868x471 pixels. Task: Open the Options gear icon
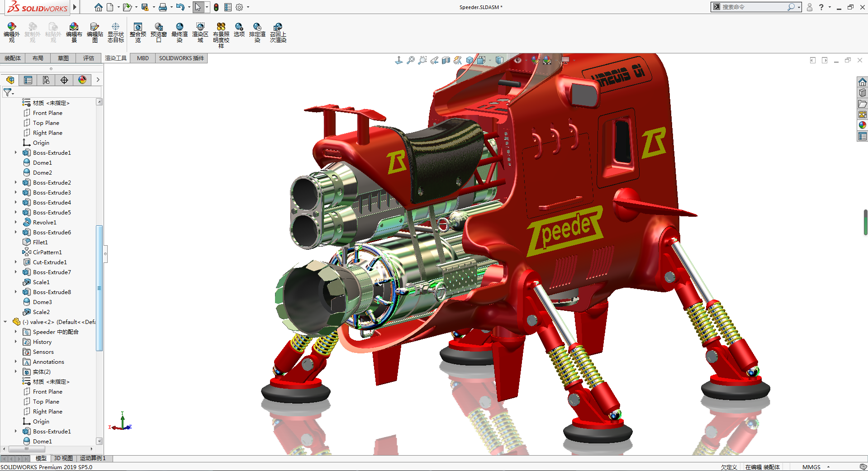239,7
